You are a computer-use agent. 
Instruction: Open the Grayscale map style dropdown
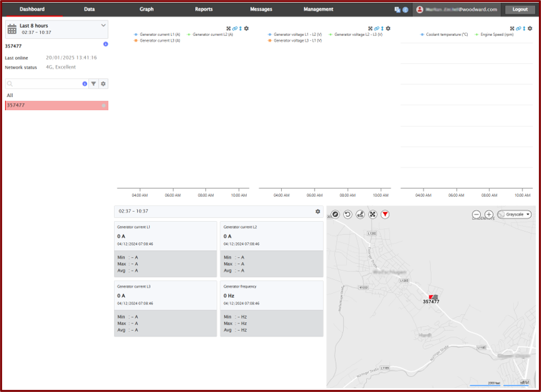(x=515, y=214)
